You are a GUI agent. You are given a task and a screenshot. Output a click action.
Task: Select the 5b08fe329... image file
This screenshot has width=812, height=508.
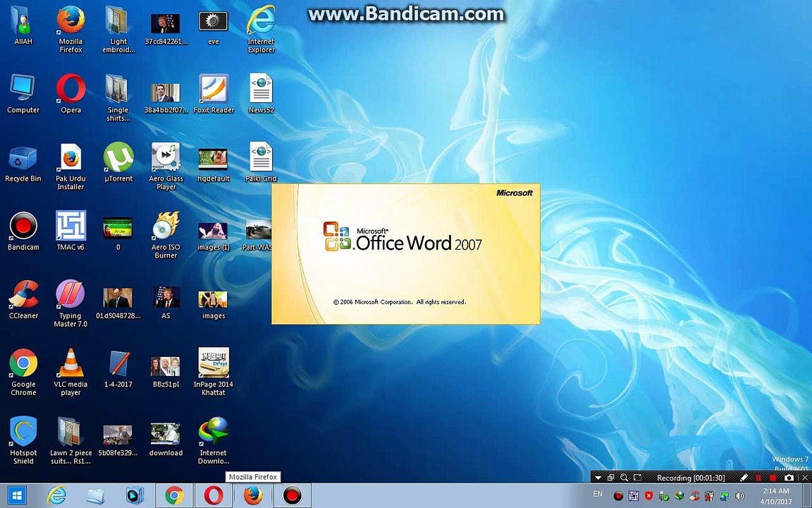click(x=118, y=440)
